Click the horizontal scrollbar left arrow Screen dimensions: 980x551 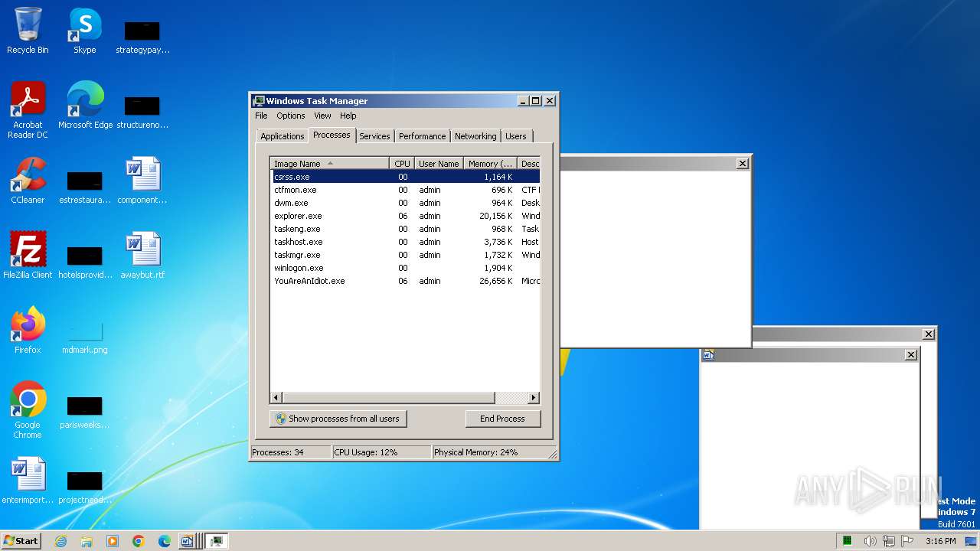click(276, 398)
